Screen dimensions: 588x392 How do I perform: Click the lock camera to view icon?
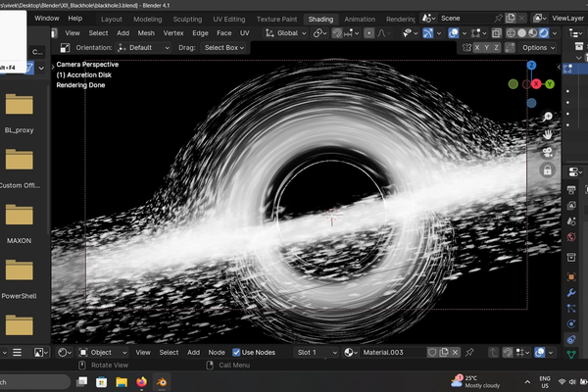548,170
